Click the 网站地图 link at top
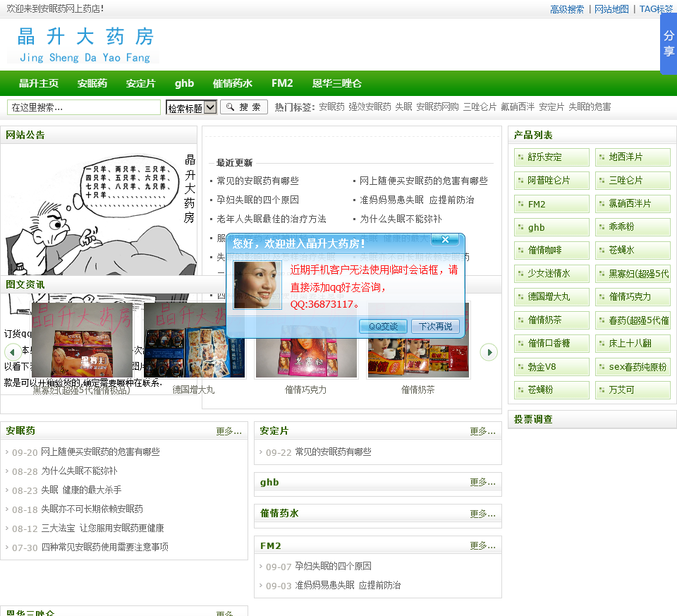Screen dimensions: 677x616 point(611,9)
